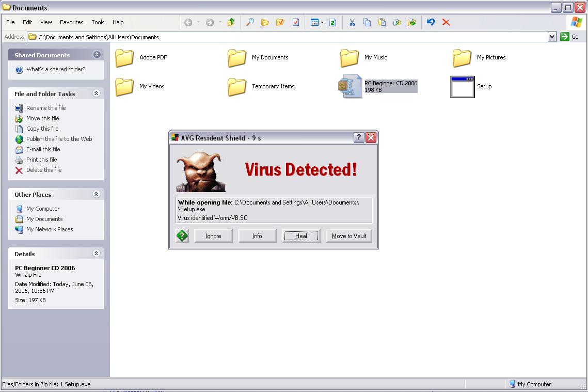588x392 pixels.
Task: Toggle the Folders pane toolbar icon
Action: pos(265,23)
